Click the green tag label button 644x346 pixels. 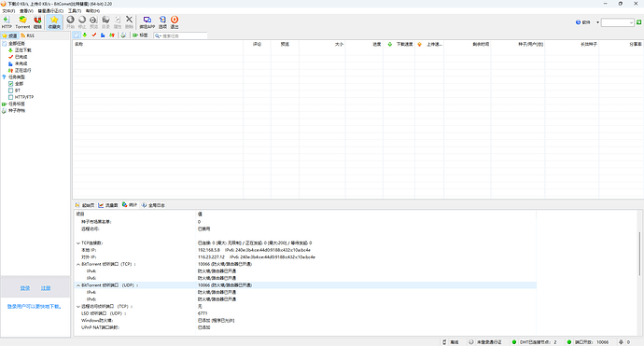point(140,35)
